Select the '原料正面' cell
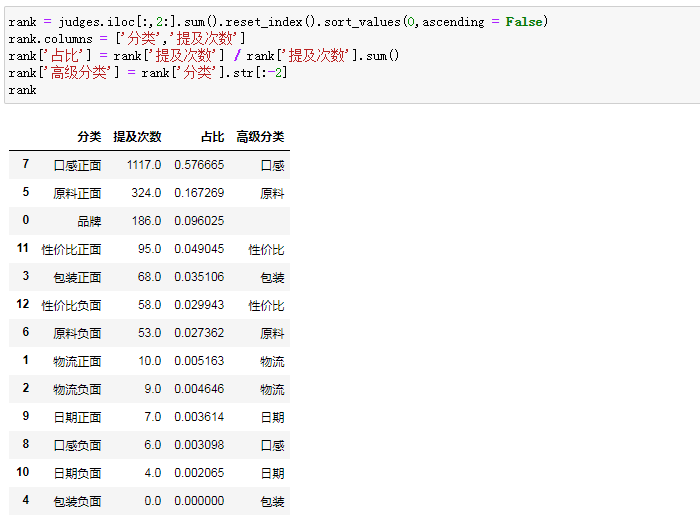The width and height of the screenshot is (700, 520). 77,193
